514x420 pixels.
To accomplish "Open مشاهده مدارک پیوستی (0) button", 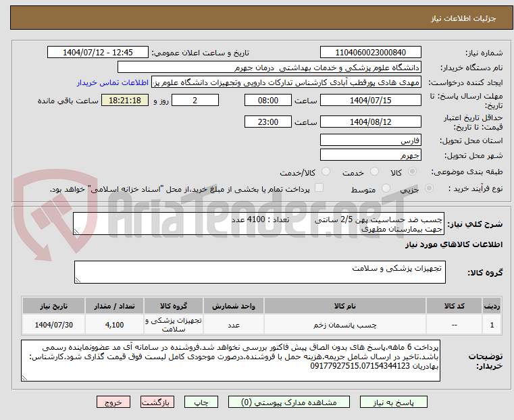I will (x=289, y=402).
